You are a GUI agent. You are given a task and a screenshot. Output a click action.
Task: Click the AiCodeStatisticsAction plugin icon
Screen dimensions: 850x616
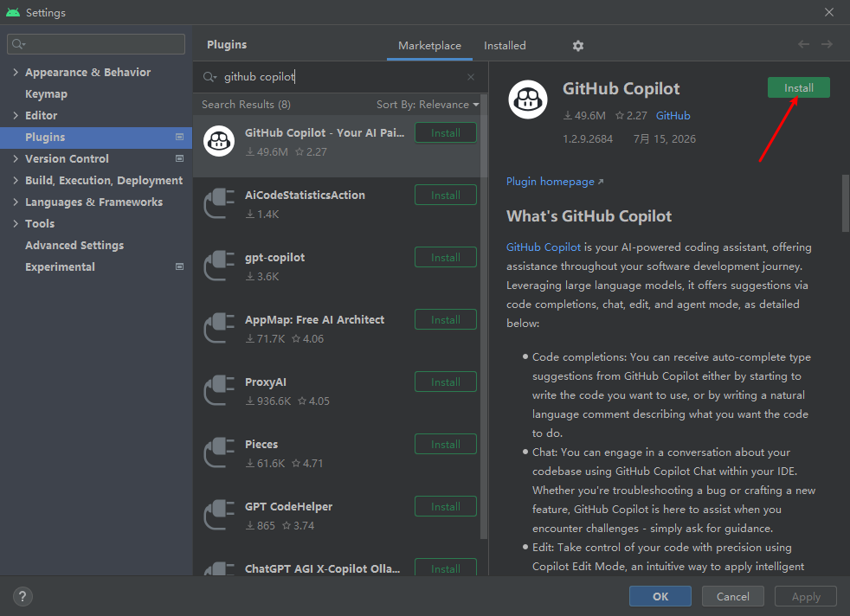click(219, 203)
